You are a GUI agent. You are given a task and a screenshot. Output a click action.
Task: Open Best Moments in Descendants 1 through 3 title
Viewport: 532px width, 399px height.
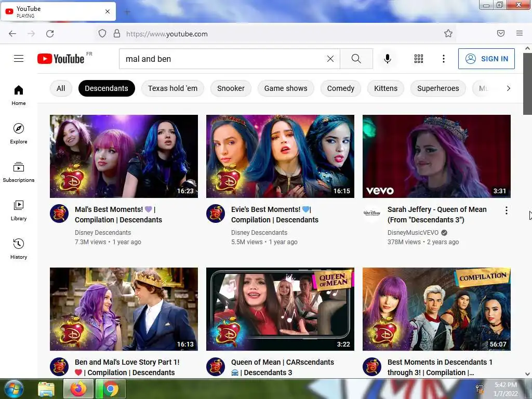[x=440, y=367]
